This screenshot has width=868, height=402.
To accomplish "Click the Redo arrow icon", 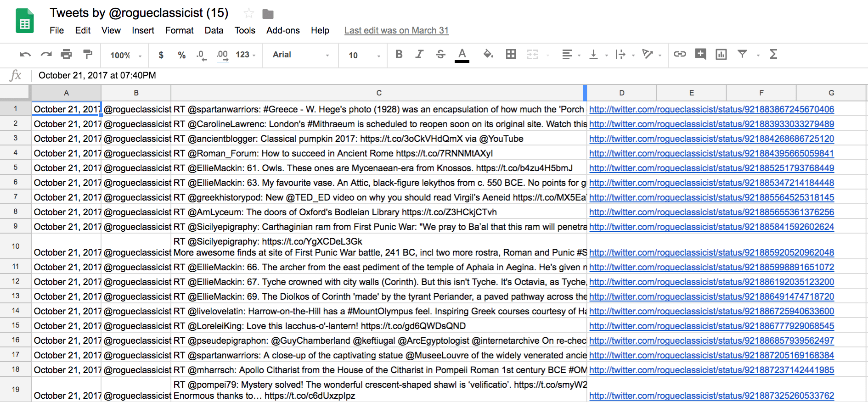I will (46, 55).
